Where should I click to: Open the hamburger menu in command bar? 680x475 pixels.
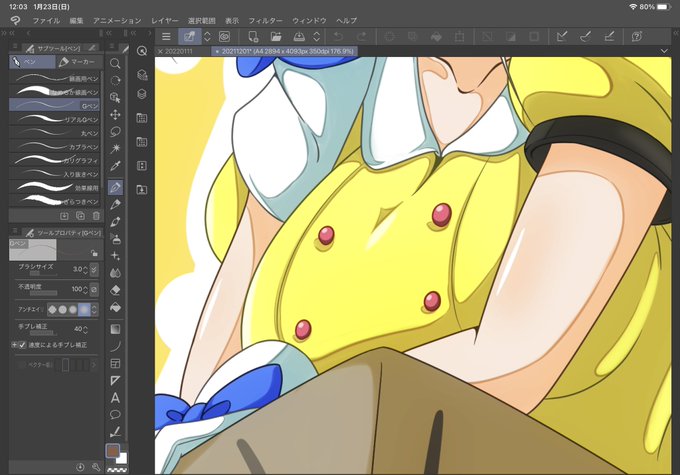click(x=166, y=36)
